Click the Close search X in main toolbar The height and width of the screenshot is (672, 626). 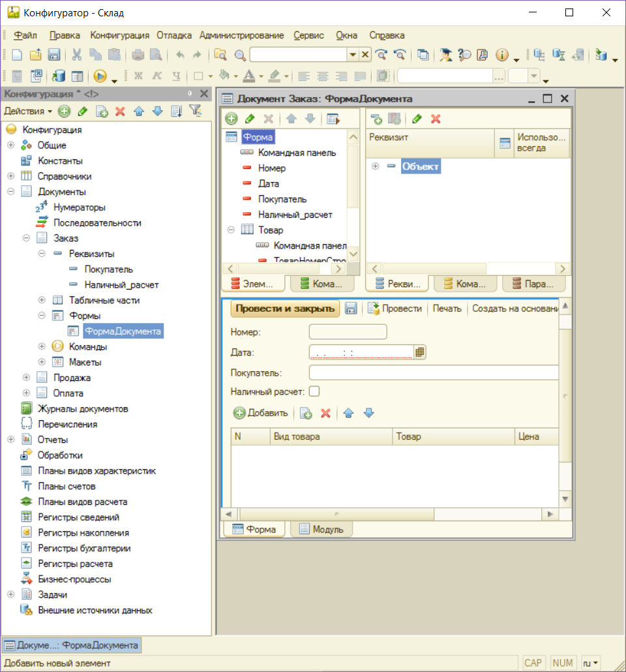point(365,54)
